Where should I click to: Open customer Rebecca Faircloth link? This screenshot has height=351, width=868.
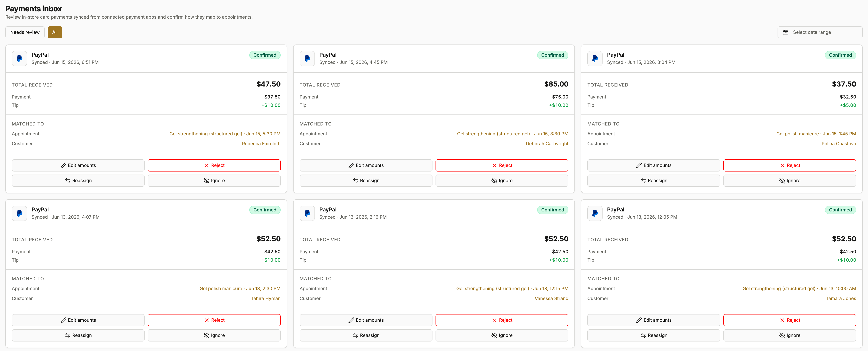[x=261, y=144]
